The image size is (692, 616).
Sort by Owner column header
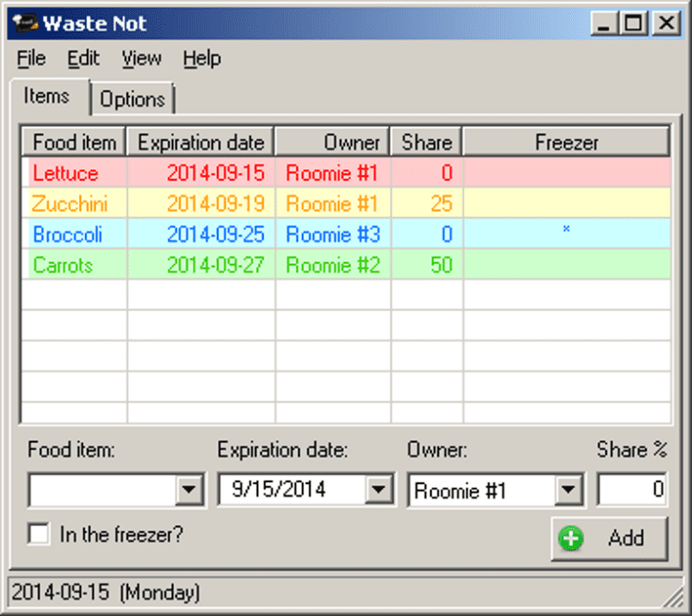(333, 142)
